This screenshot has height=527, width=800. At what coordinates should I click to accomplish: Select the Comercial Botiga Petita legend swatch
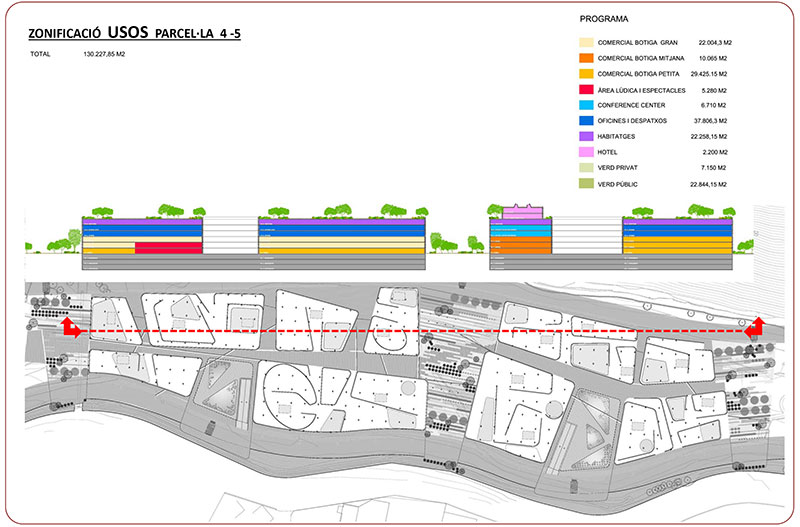pyautogui.click(x=586, y=75)
